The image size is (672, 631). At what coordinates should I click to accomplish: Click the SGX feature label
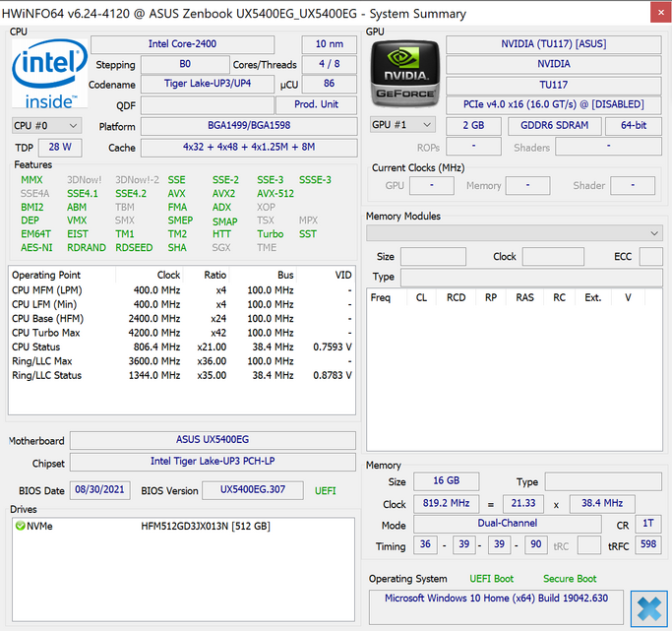click(x=221, y=248)
